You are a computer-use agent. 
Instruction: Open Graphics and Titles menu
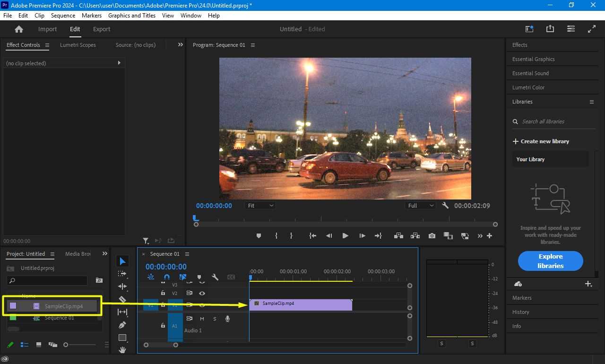pos(132,15)
